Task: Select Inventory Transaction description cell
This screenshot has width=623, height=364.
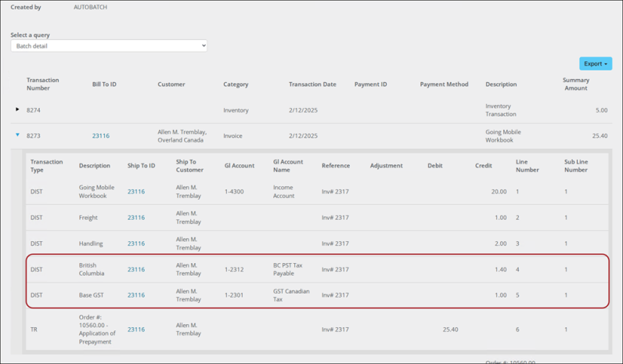Action: coord(501,110)
